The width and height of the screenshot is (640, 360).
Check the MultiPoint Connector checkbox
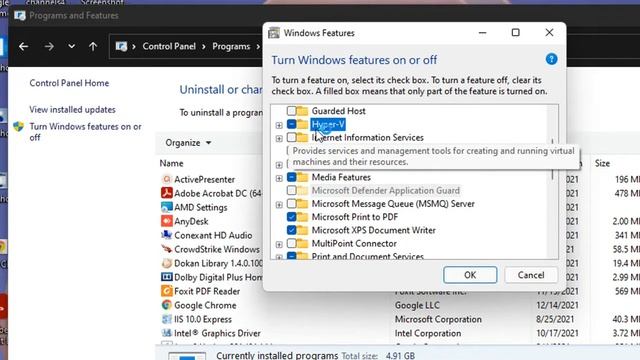pos(291,243)
